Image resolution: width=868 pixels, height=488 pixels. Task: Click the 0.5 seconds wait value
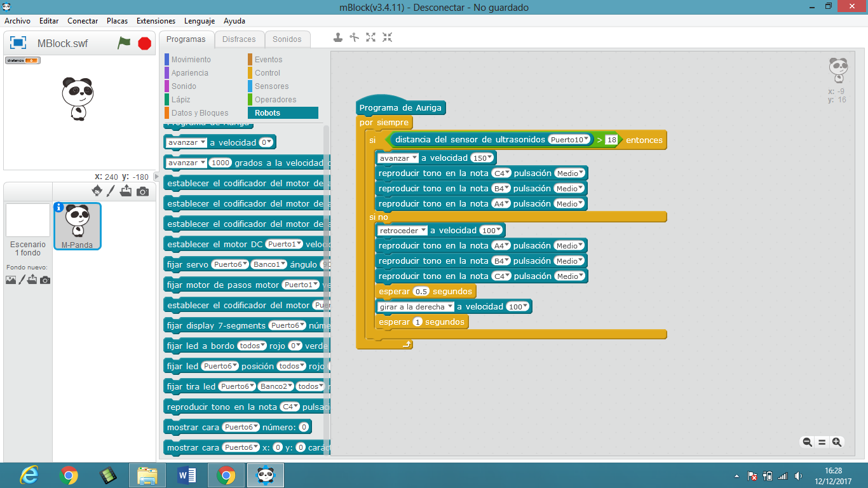(x=421, y=292)
